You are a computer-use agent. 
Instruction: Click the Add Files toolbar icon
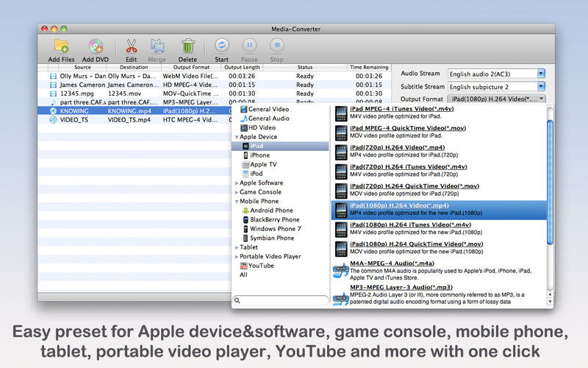61,46
